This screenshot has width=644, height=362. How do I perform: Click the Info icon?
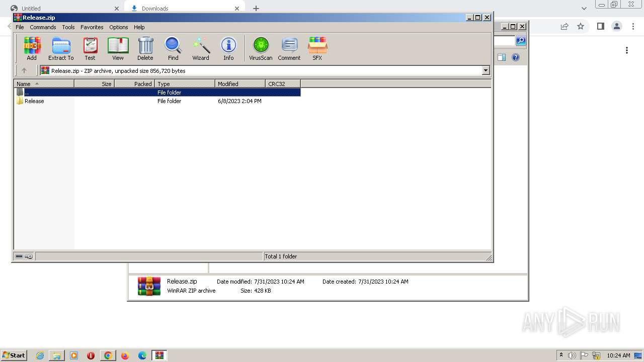coord(228,49)
